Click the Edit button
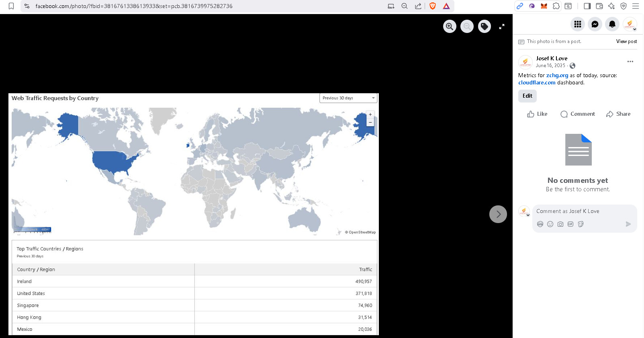 [527, 96]
